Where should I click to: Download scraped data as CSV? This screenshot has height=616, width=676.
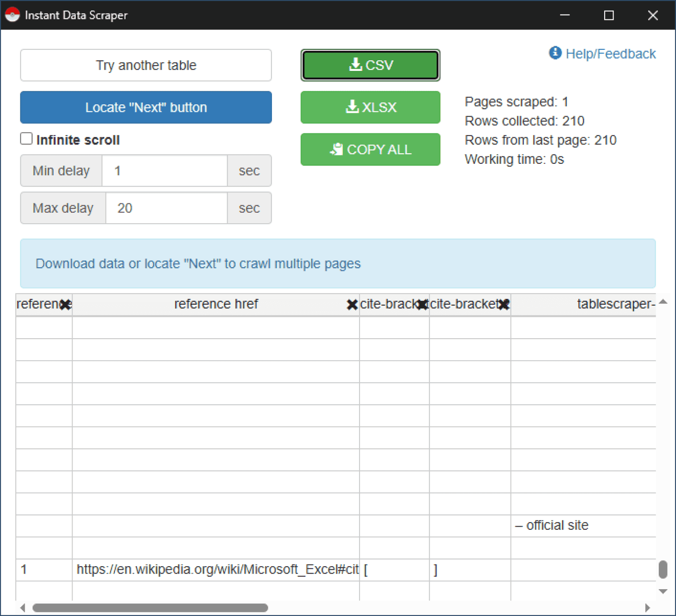[370, 65]
